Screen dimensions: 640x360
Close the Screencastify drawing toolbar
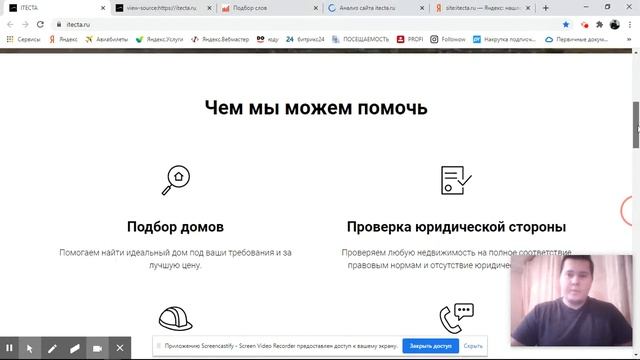(x=120, y=348)
